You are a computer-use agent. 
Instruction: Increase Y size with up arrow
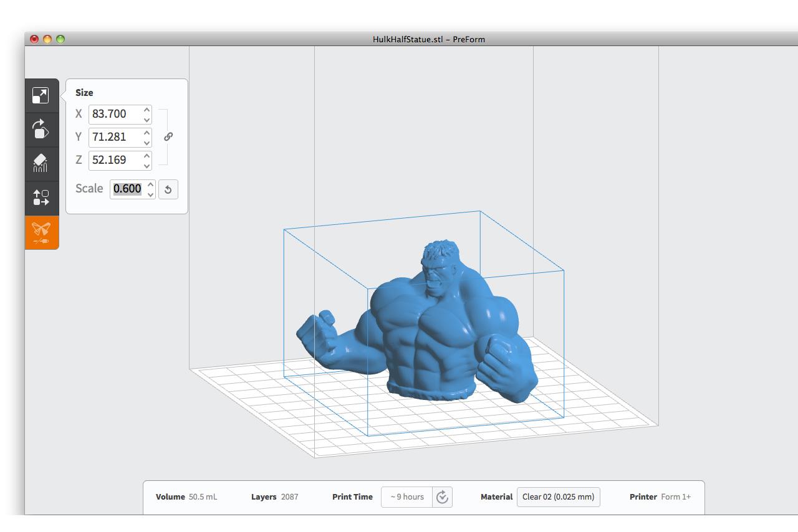click(x=147, y=133)
